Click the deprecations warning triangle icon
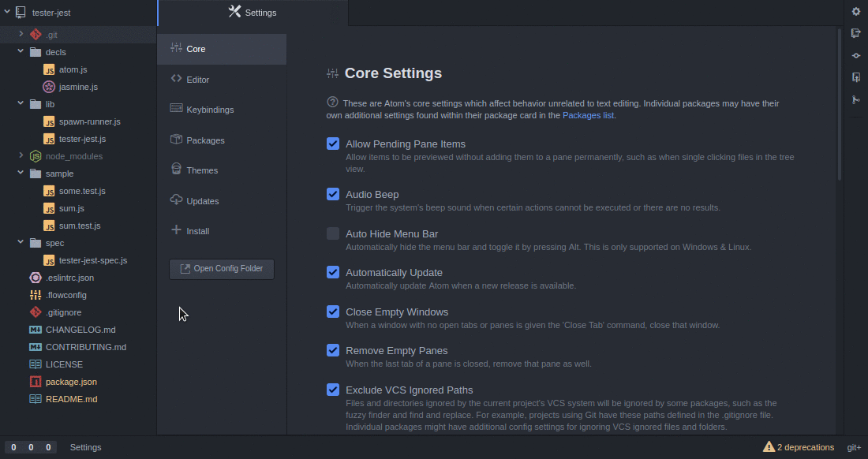868x459 pixels. point(769,447)
